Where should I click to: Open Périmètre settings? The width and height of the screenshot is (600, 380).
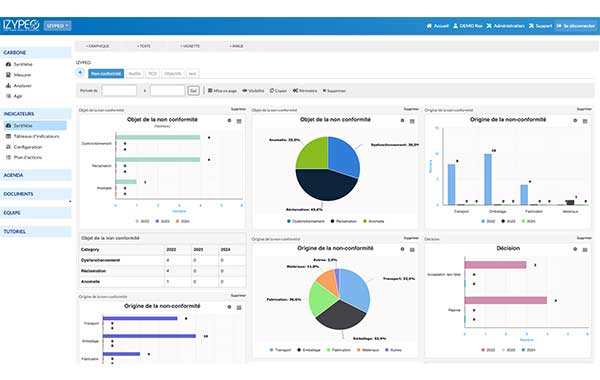(305, 91)
